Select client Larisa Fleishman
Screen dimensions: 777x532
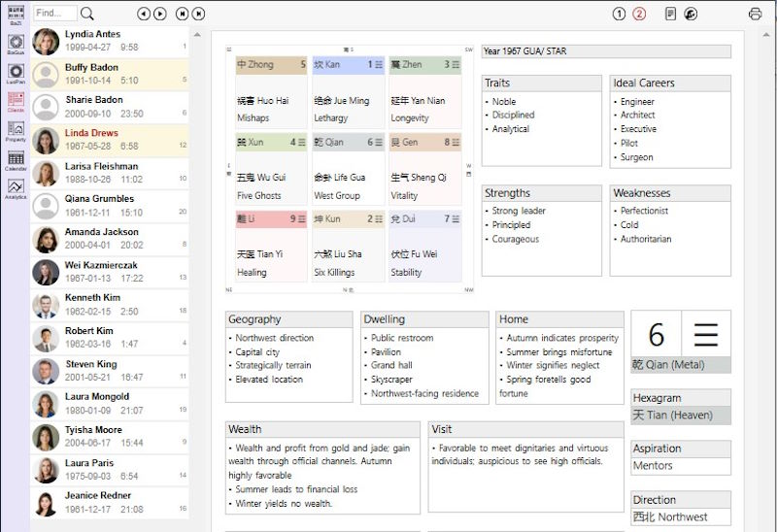(110, 173)
